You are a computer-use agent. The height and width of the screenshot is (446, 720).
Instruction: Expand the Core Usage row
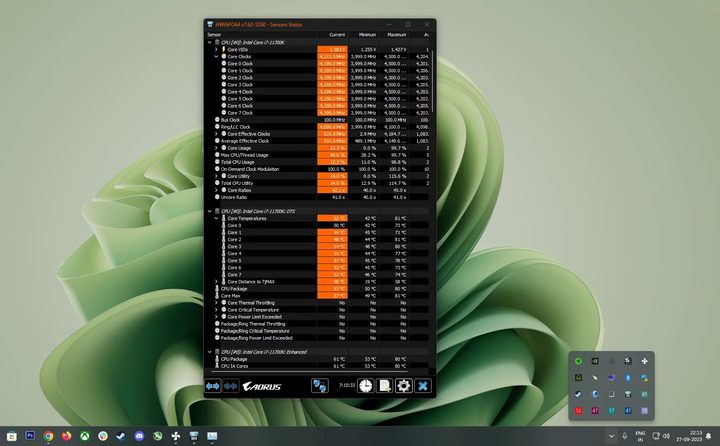tap(217, 147)
